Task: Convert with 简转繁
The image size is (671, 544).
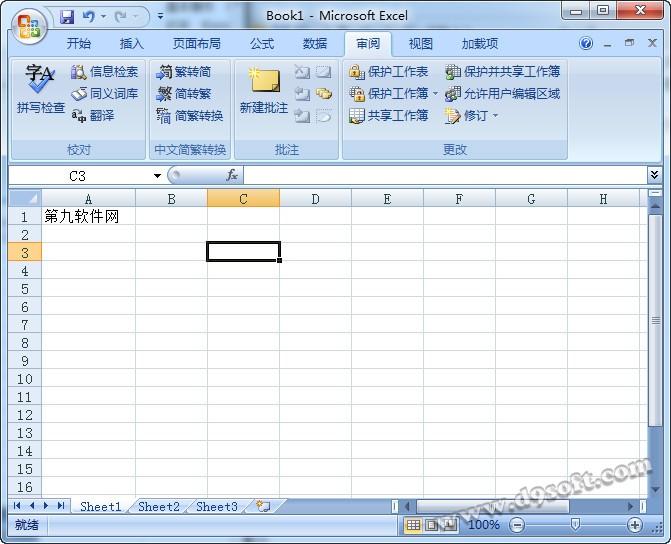Action: point(184,94)
